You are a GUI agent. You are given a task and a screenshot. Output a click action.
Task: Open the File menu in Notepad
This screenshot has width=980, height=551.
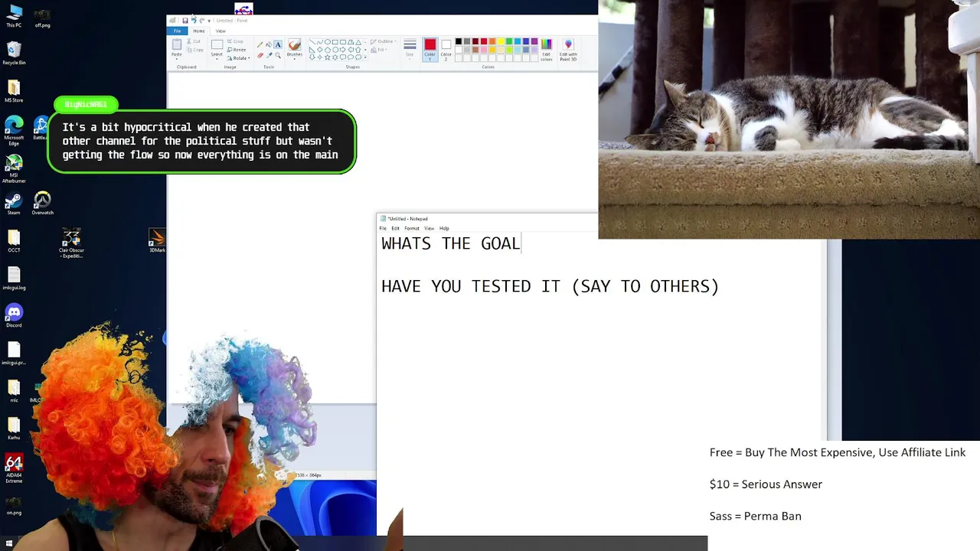click(x=383, y=228)
